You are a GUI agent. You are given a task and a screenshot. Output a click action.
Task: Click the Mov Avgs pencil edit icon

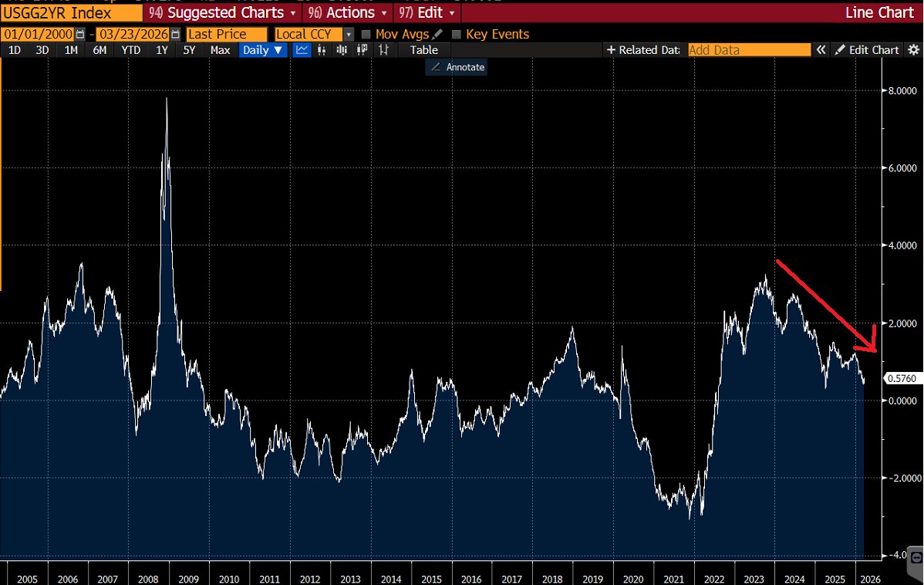437,34
